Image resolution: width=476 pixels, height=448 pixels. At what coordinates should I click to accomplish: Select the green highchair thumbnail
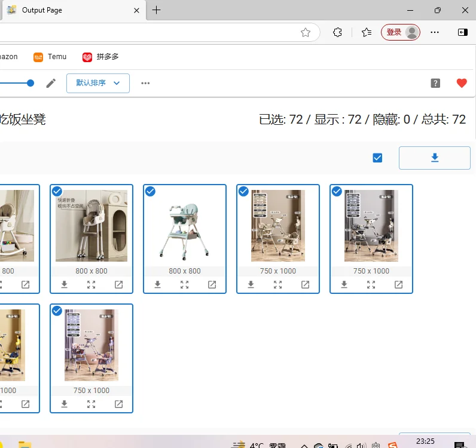coord(185,226)
